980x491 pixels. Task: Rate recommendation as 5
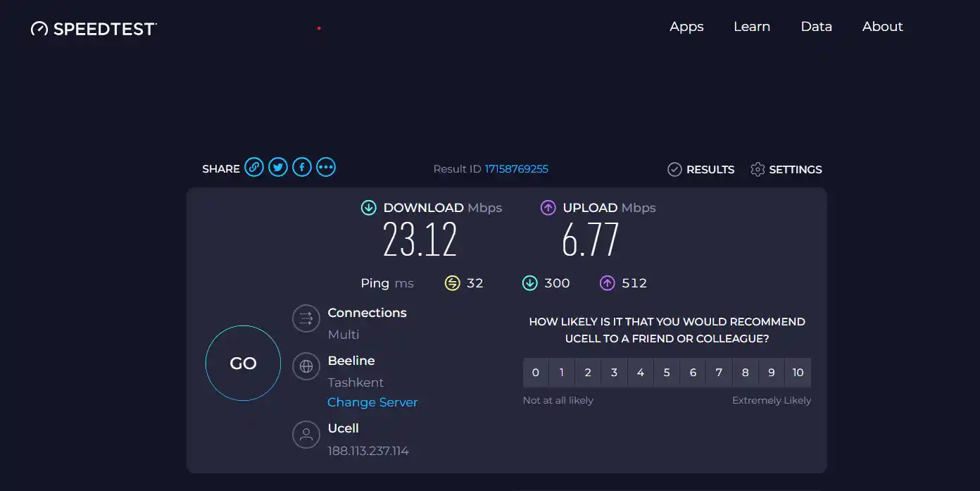(667, 373)
